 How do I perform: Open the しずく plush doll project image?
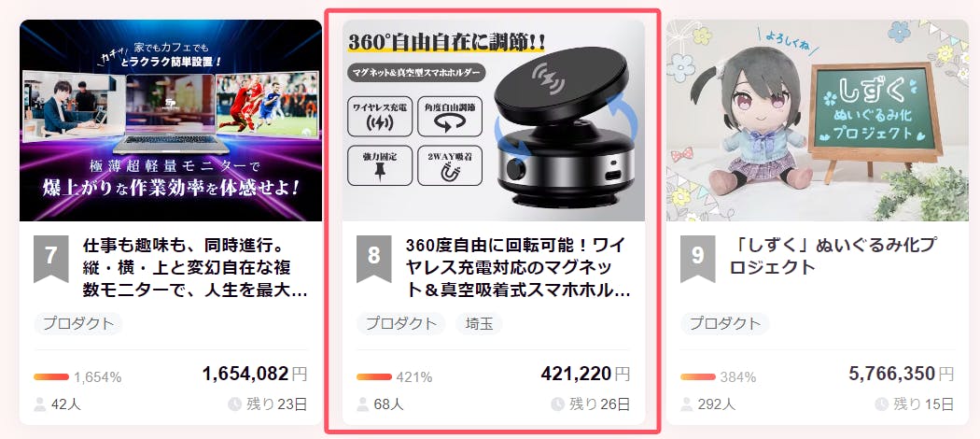(x=818, y=120)
